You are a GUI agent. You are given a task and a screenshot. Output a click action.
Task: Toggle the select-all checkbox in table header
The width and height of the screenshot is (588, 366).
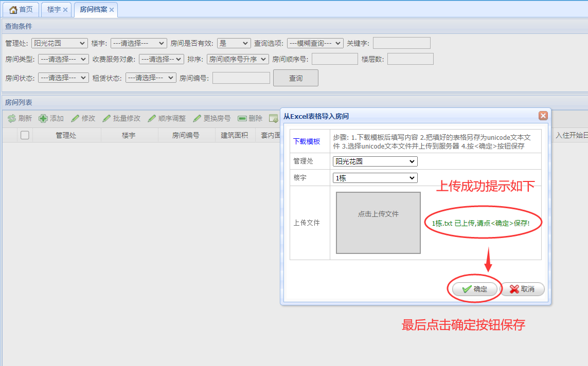point(25,135)
